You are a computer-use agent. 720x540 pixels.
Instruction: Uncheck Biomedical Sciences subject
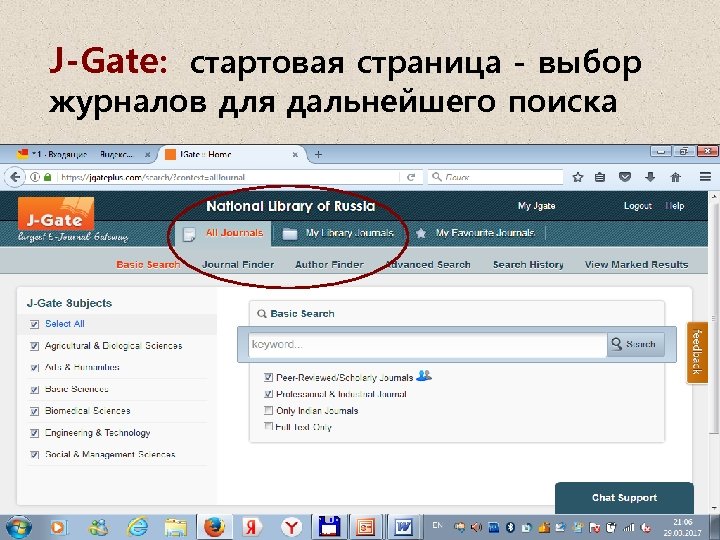tap(34, 411)
